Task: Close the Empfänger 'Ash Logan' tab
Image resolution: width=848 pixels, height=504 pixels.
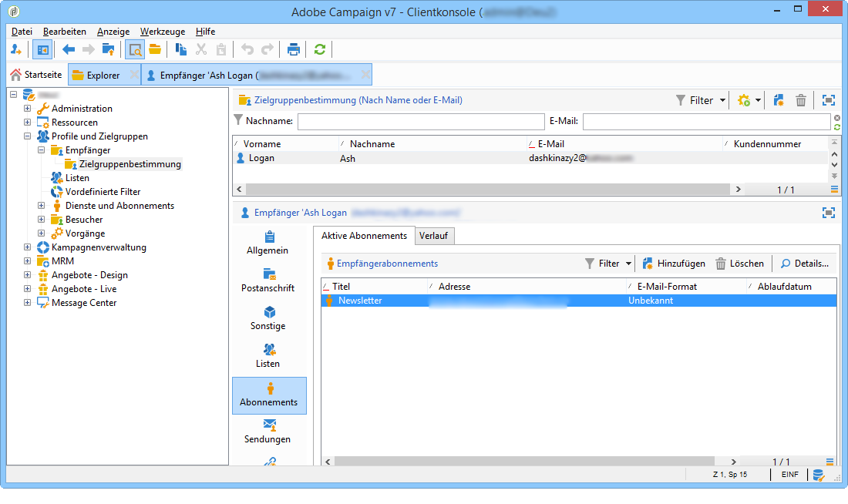Action: (365, 75)
